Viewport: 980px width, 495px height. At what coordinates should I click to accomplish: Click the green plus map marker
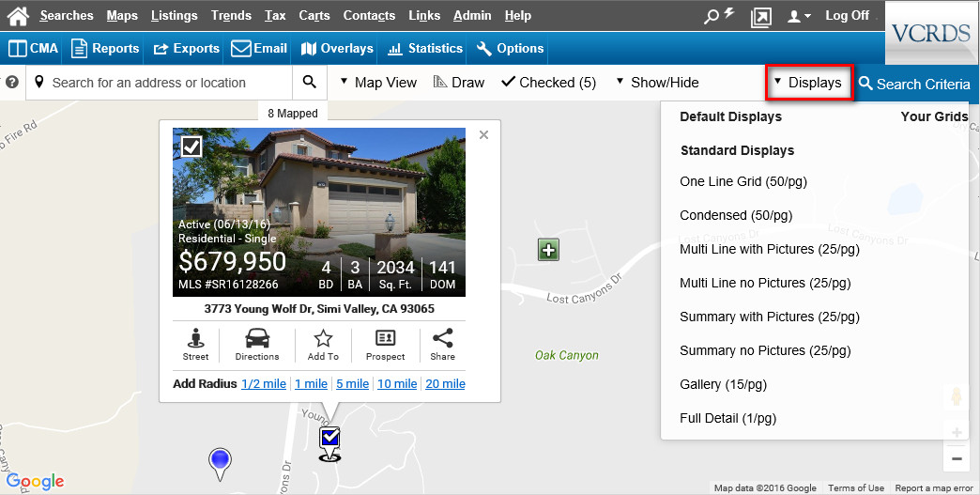[548, 250]
